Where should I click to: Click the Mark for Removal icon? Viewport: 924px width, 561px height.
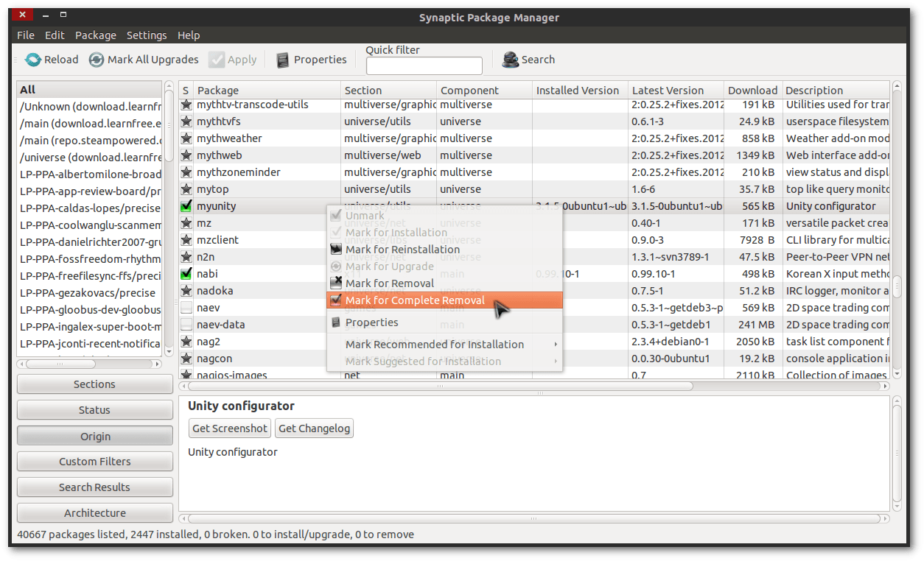pos(336,283)
